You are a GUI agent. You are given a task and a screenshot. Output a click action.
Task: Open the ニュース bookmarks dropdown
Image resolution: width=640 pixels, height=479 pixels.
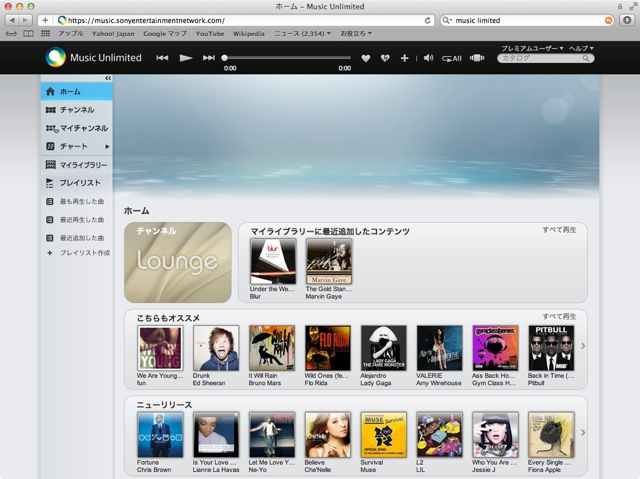coord(302,33)
